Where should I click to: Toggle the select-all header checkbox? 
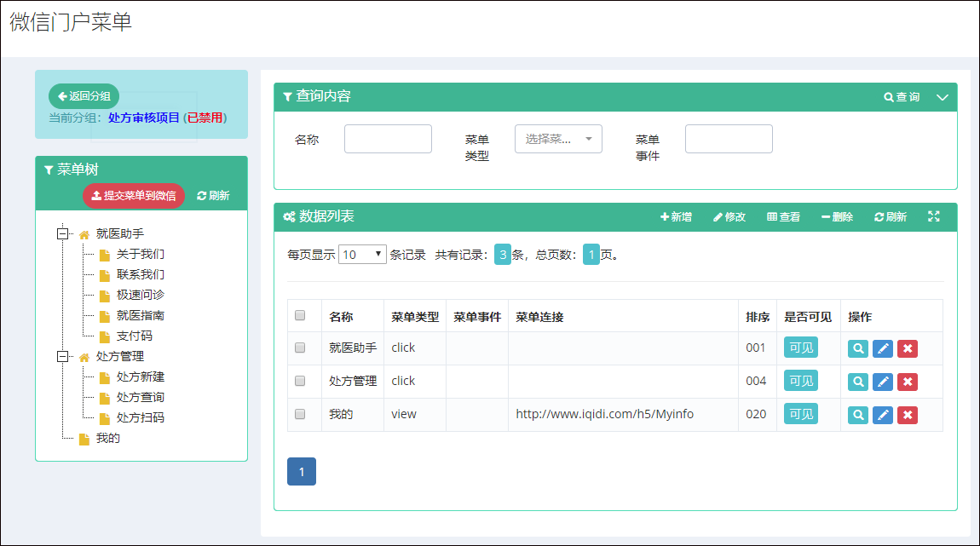[x=300, y=315]
